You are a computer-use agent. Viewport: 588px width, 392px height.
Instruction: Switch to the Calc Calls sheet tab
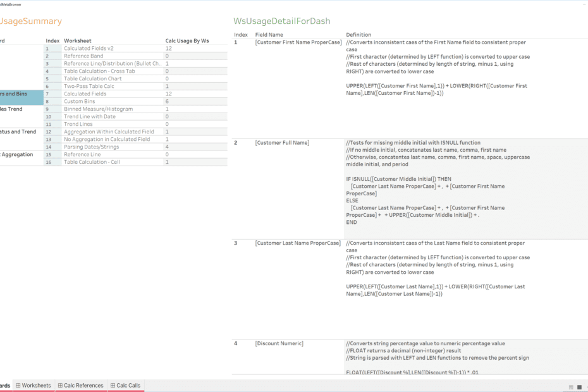pos(126,385)
